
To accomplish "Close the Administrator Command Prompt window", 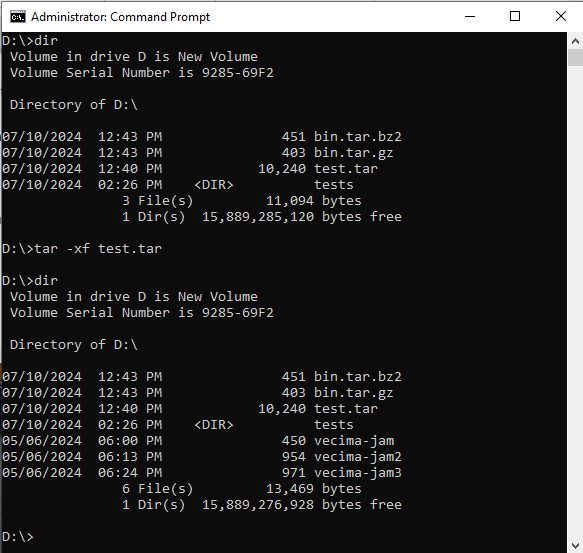I will coord(561,16).
